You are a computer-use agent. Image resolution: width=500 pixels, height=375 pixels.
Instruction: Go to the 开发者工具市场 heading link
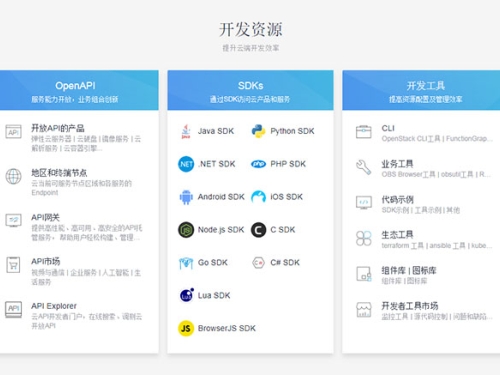(410, 306)
